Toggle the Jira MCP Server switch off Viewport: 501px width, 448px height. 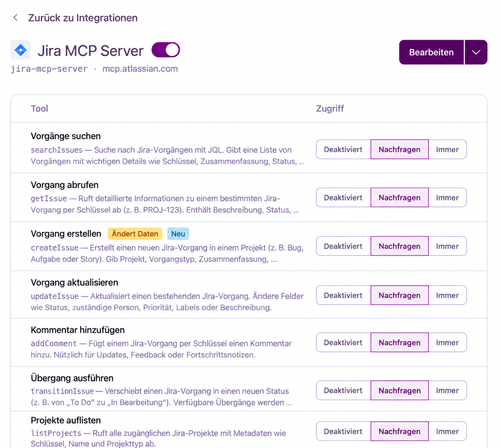click(165, 50)
